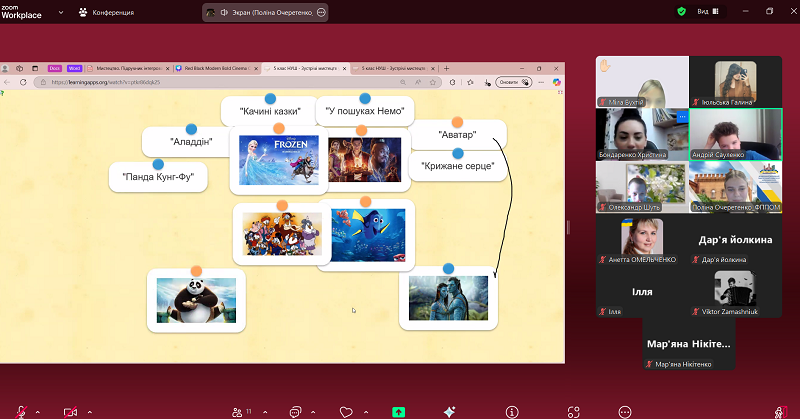Open the Конференция tab
Image resolution: width=800 pixels, height=419 pixels.
106,12
